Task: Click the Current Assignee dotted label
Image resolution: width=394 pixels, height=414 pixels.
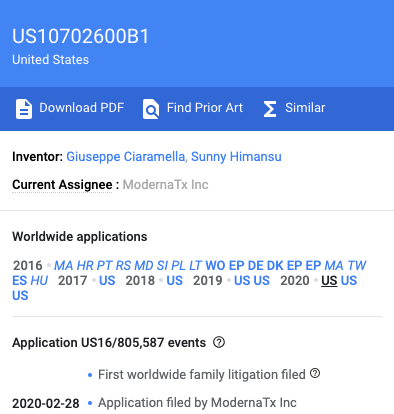Action: pos(62,185)
